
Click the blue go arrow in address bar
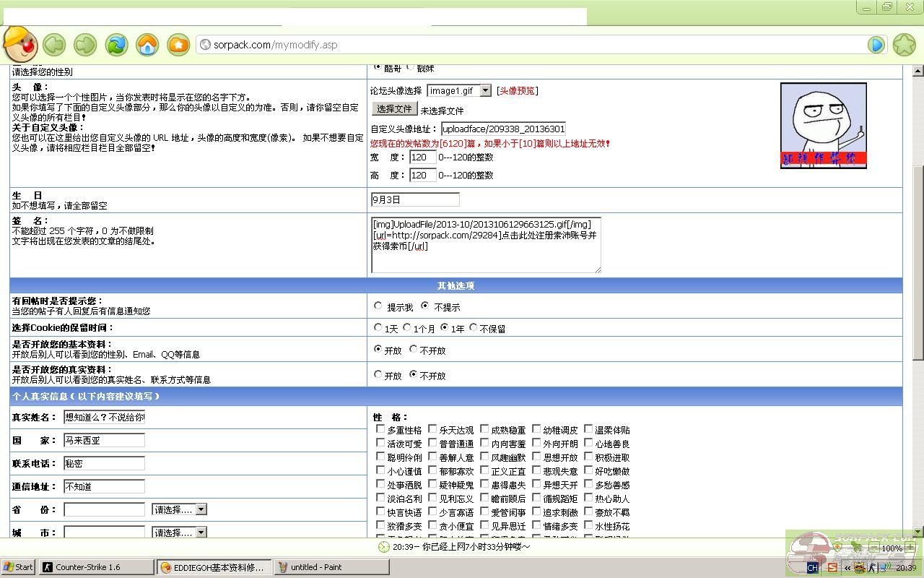[876, 45]
